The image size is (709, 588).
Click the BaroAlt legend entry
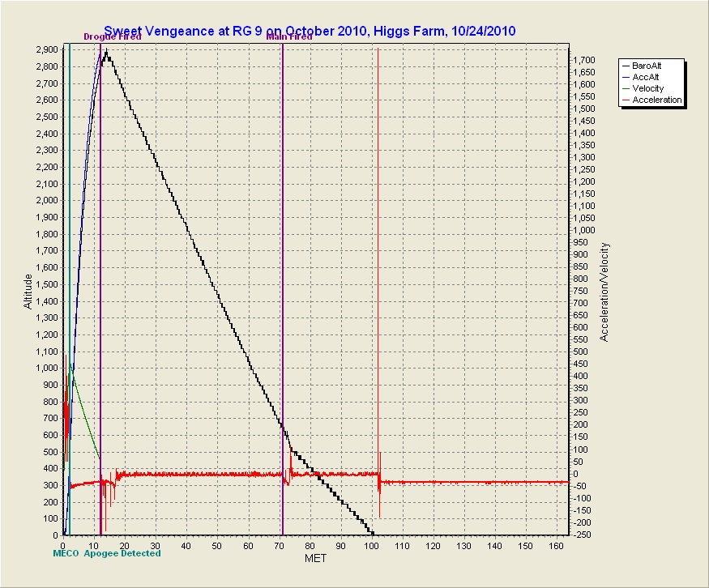point(651,65)
